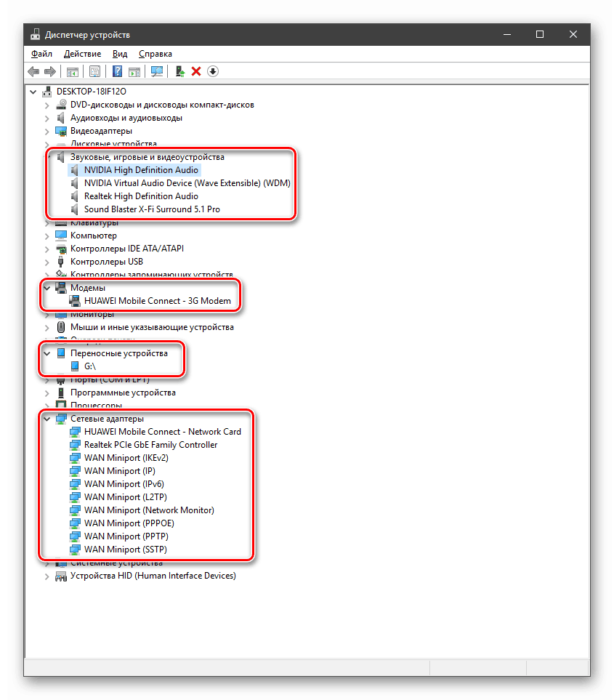Screen dimensions: 614x700
Task: Select NVIDIA High Definition Audio
Action: tap(141, 170)
